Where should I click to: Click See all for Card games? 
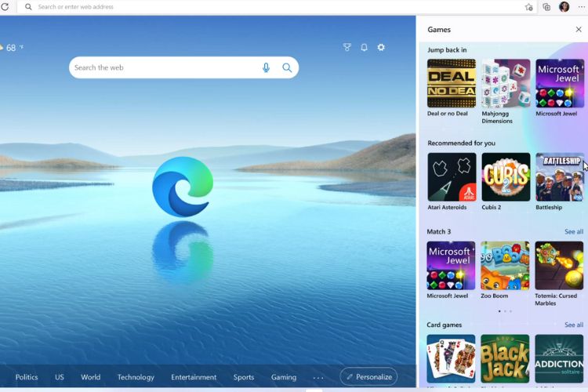pos(574,325)
